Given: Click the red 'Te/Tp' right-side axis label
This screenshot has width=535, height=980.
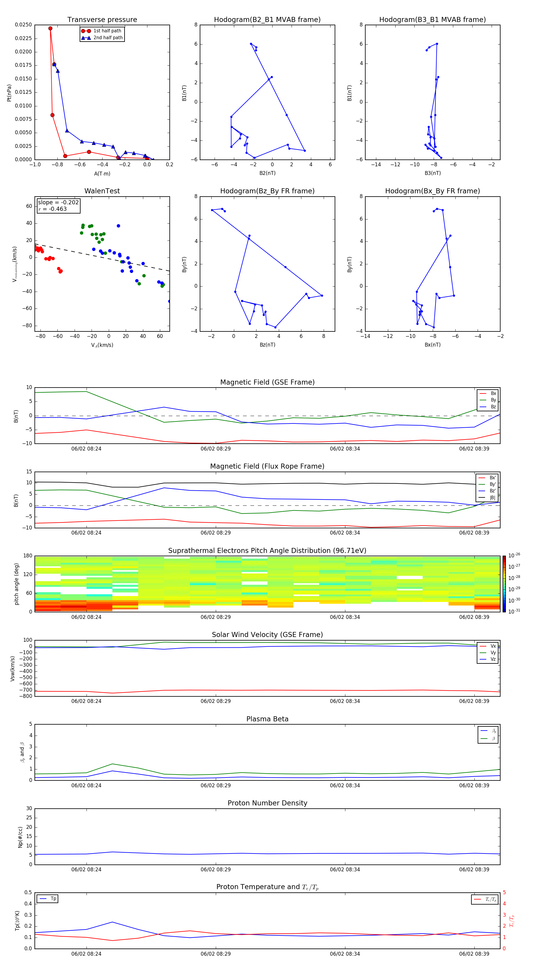Looking at the screenshot, I should click(512, 921).
